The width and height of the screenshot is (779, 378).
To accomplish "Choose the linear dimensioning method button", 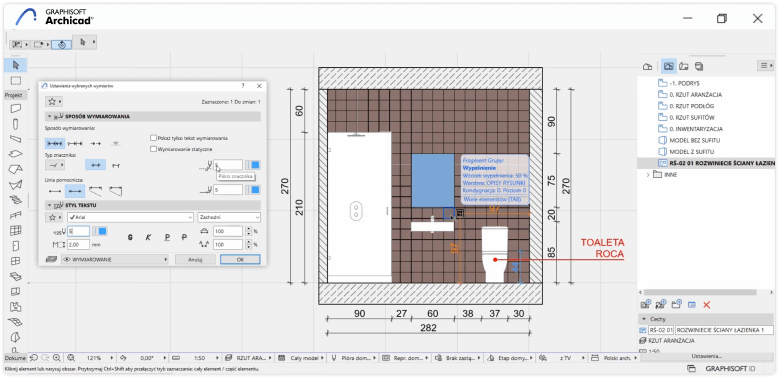I will (x=55, y=143).
